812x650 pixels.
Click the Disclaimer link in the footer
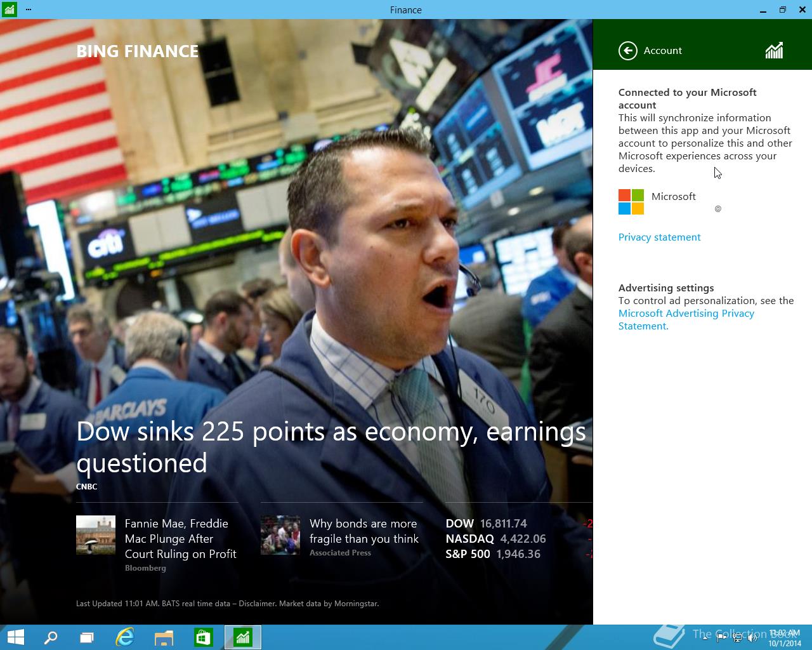tap(258, 604)
